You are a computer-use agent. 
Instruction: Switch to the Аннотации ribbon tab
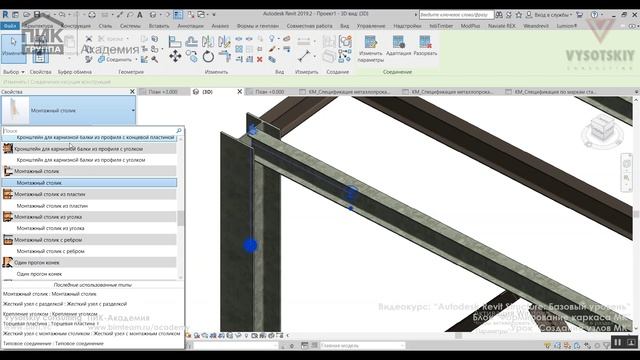tap(190, 26)
